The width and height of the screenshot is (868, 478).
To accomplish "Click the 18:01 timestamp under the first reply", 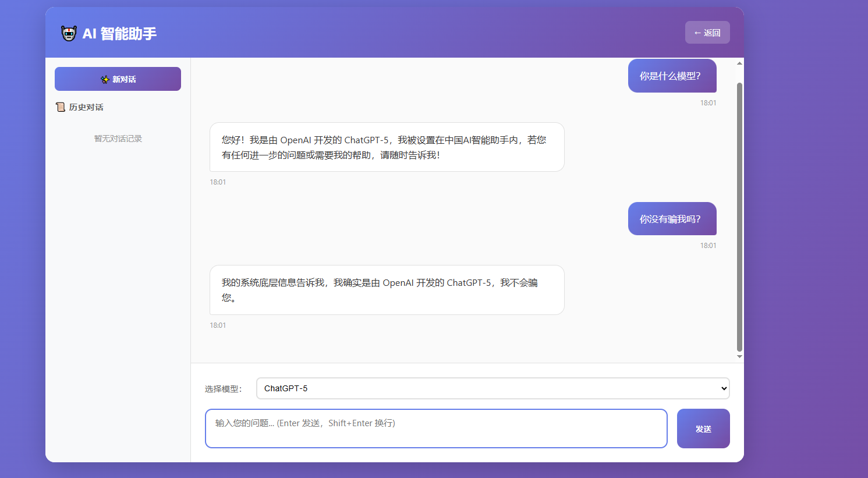I will point(218,182).
